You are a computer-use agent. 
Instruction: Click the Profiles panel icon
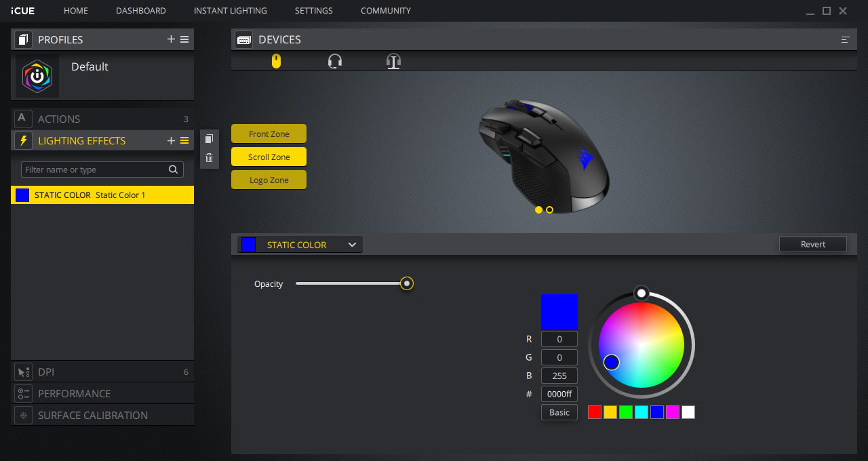(24, 39)
